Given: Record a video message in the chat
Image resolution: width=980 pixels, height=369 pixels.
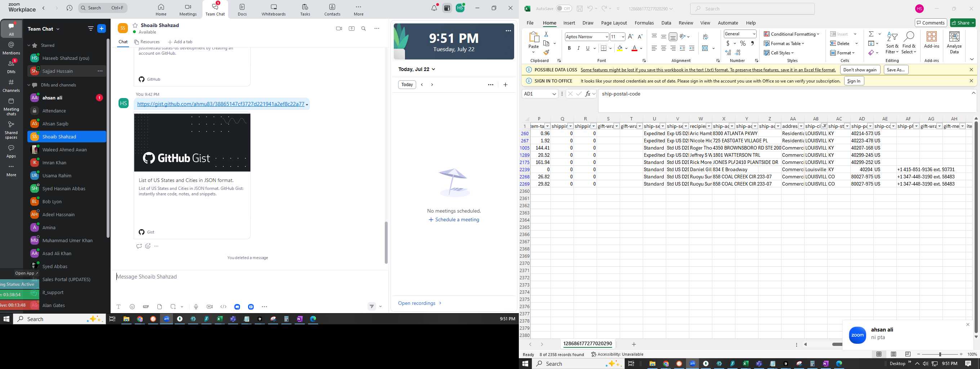Looking at the screenshot, I should pos(210,307).
